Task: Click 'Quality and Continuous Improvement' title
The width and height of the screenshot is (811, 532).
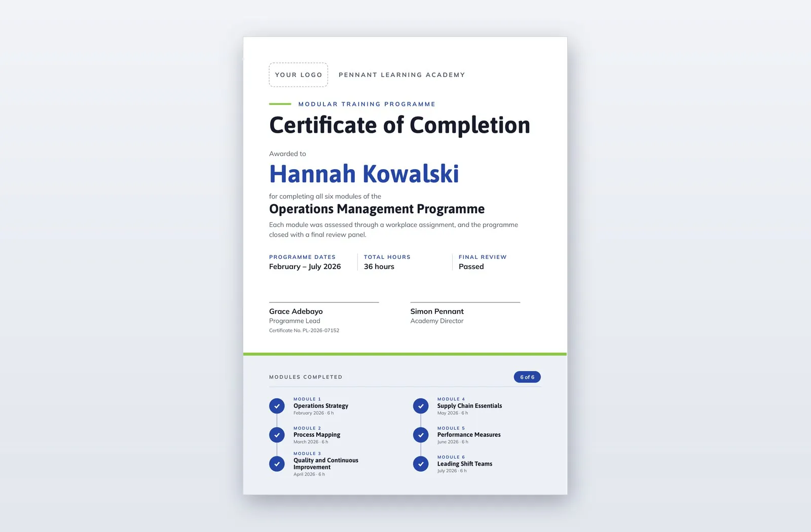Action: [326, 464]
